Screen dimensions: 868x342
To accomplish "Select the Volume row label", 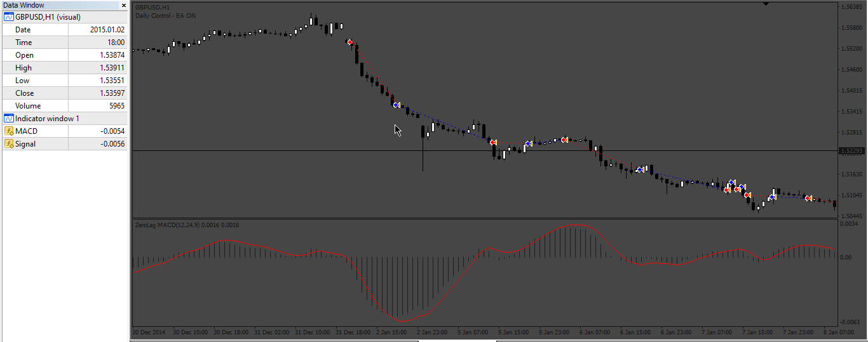I will coord(28,106).
